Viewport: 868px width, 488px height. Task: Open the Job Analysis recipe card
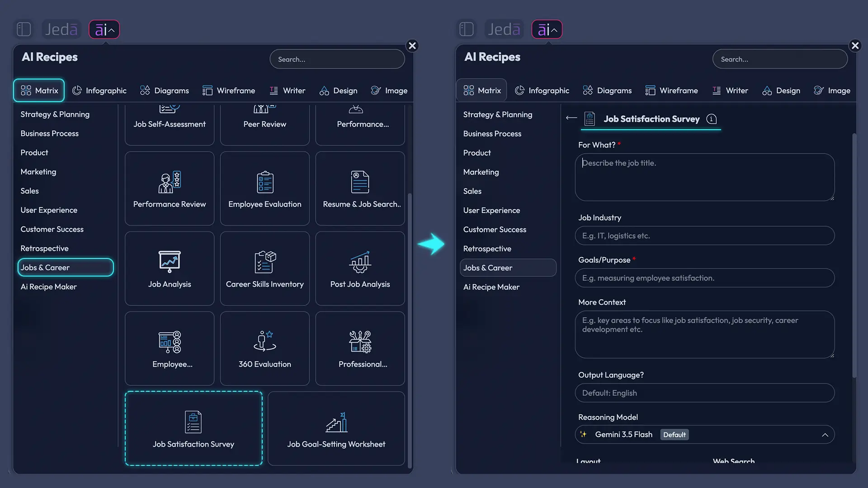170,268
